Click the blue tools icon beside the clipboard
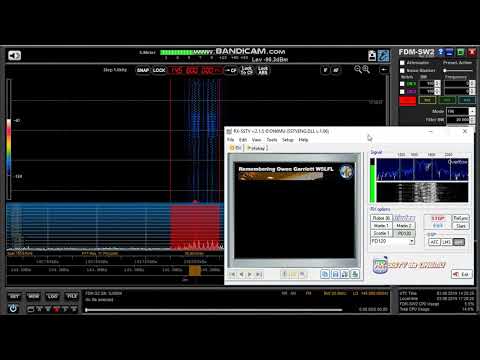Image resolution: width=480 pixels, height=360 pixels. [x=383, y=55]
